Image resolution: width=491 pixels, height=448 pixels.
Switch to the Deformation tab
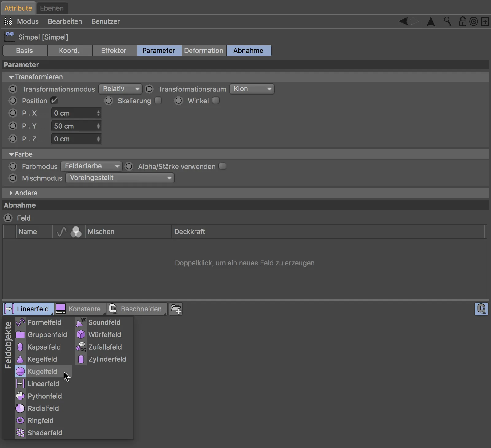coord(204,51)
